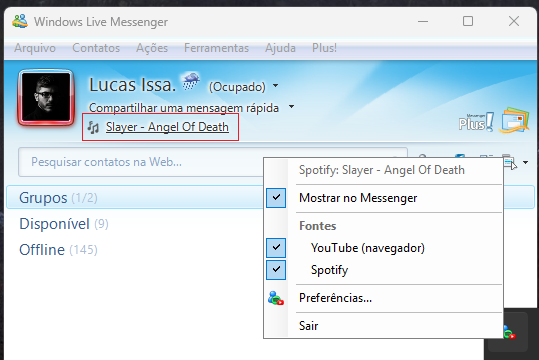Open the Contatos menu
The height and width of the screenshot is (360, 539).
[96, 48]
